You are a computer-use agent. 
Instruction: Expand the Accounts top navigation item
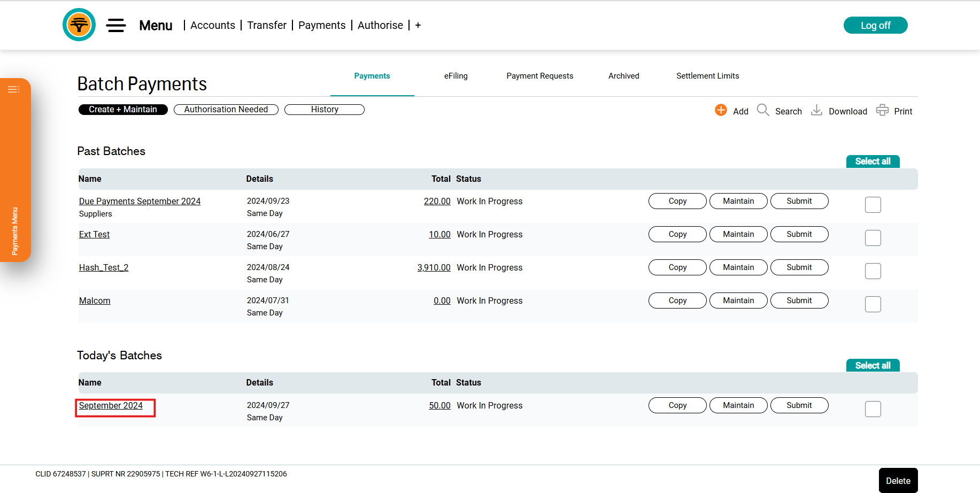pyautogui.click(x=212, y=25)
